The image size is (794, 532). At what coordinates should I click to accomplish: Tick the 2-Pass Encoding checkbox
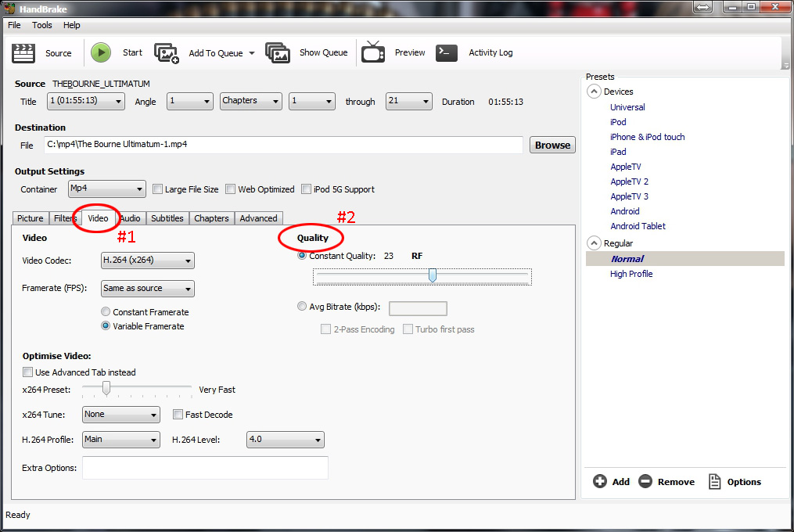[x=325, y=329]
